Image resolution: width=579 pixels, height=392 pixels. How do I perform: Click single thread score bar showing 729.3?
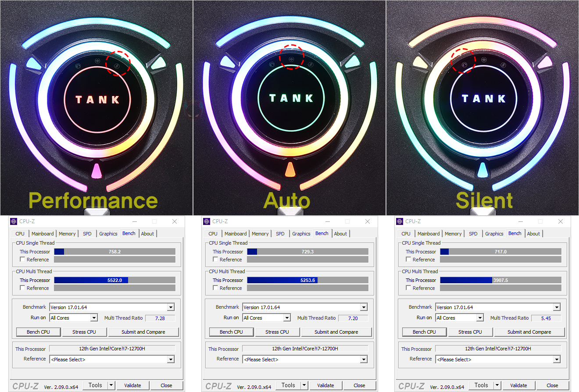pos(307,252)
